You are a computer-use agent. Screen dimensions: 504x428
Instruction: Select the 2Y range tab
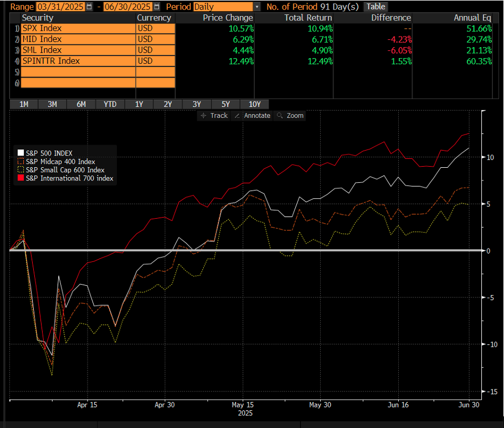[x=168, y=105]
